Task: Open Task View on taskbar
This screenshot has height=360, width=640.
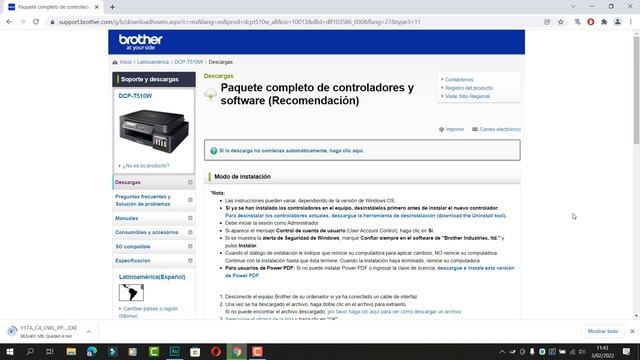Action: pos(50,351)
